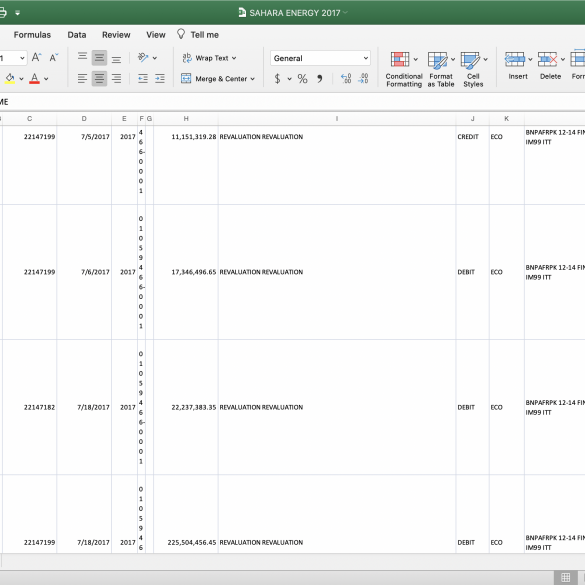Select column H header
This screenshot has width=585, height=585.
[x=186, y=119]
